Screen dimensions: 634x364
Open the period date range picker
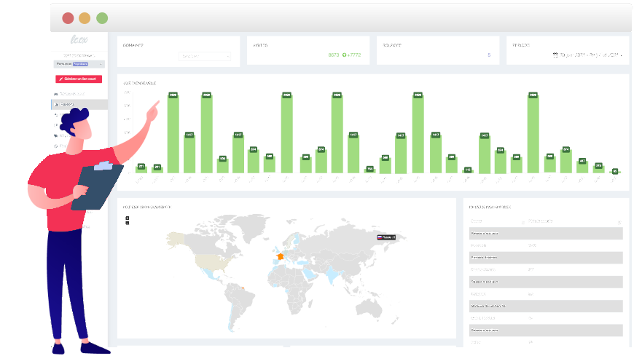coord(587,55)
